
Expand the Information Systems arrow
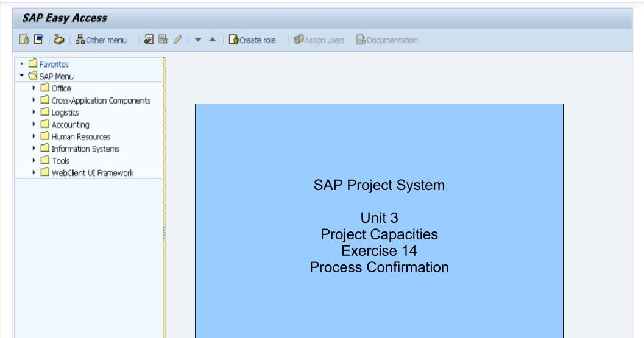34,148
